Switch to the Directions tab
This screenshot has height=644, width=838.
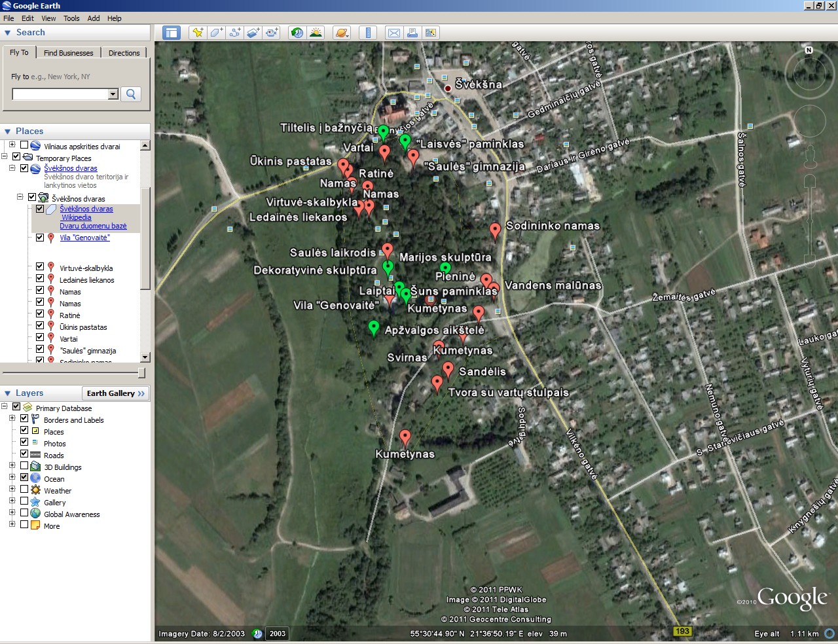pyautogui.click(x=124, y=53)
